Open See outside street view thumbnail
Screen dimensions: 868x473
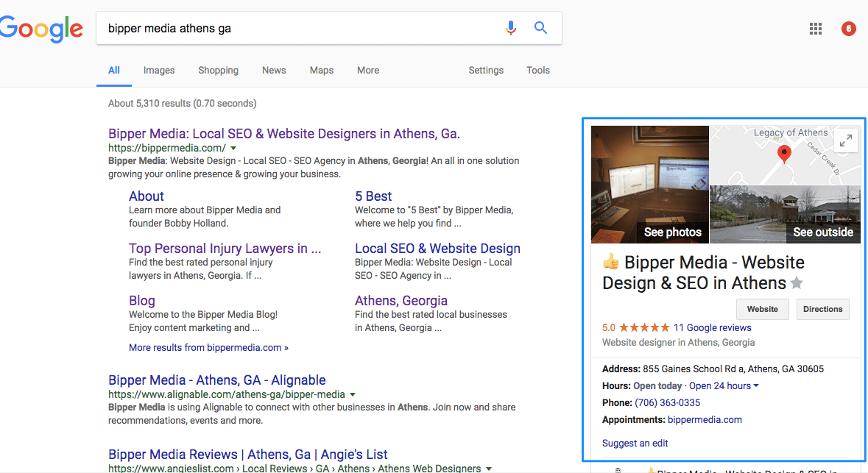click(x=785, y=215)
